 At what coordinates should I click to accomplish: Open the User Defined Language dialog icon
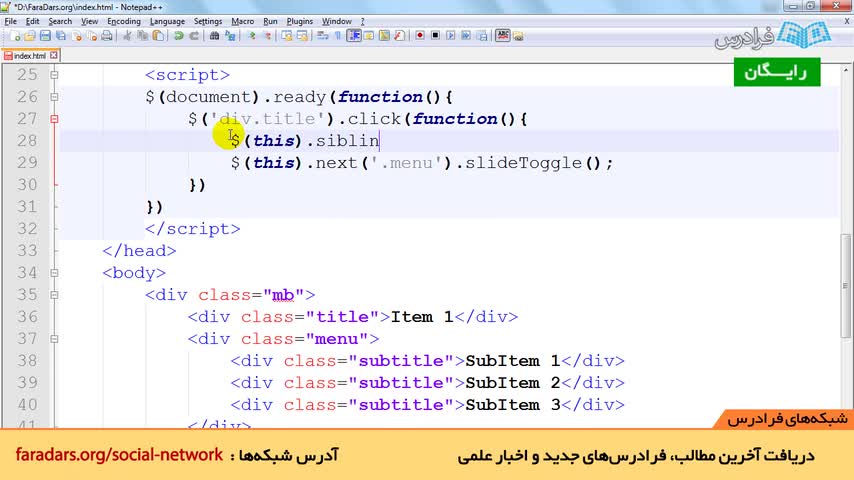[369, 36]
